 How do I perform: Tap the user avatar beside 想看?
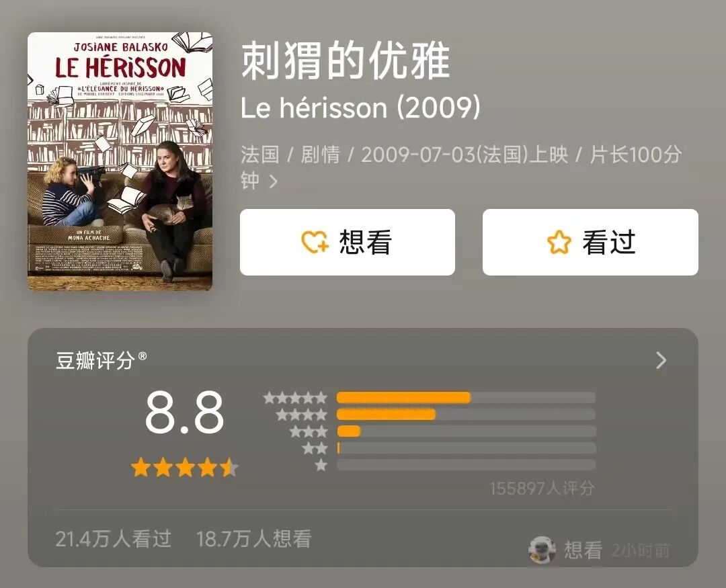click(542, 550)
